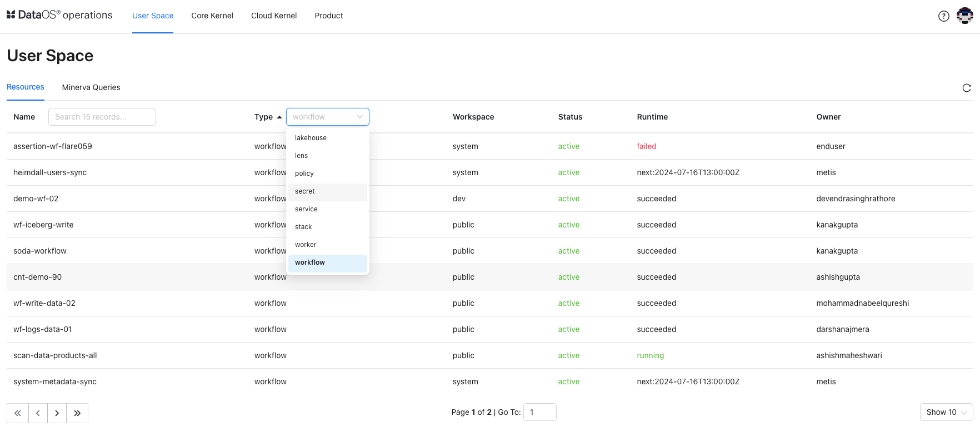The image size is (980, 431).
Task: Focus the Search 15 records name field
Action: coord(102,117)
